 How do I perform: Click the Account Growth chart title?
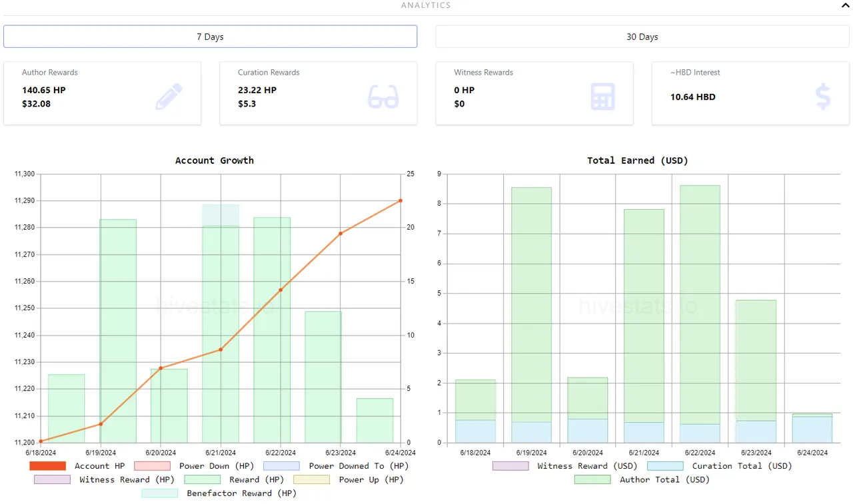click(215, 160)
